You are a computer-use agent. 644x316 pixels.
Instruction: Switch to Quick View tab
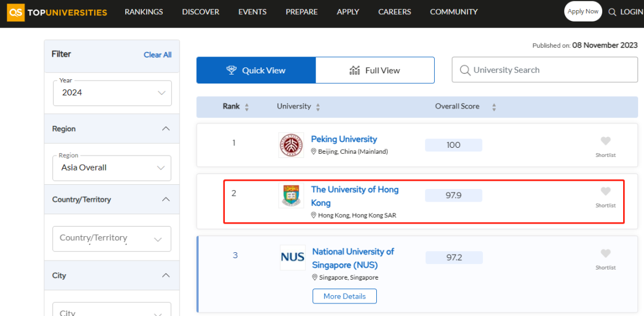[256, 70]
